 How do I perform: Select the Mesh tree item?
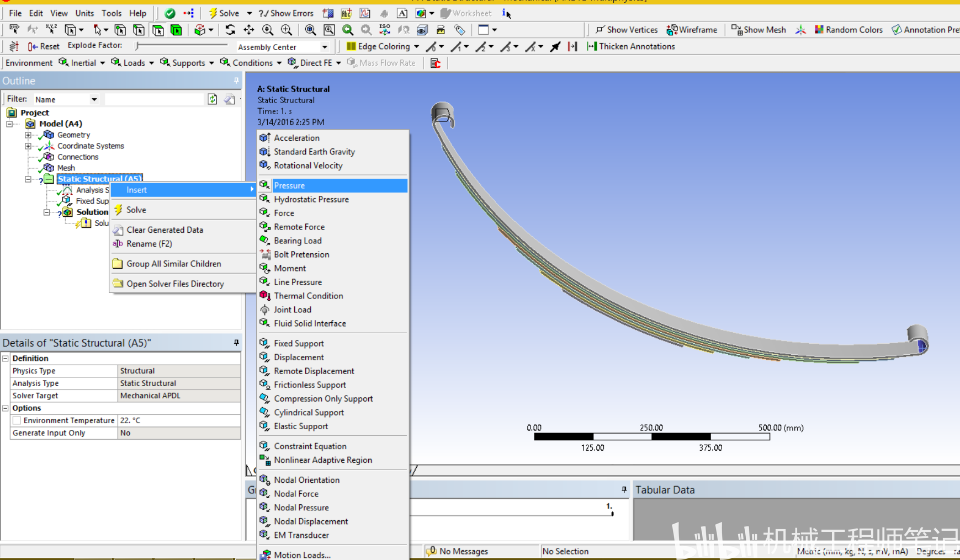point(66,168)
